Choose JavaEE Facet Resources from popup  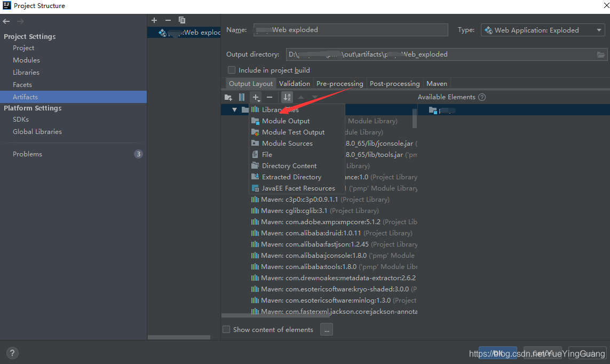(x=297, y=188)
